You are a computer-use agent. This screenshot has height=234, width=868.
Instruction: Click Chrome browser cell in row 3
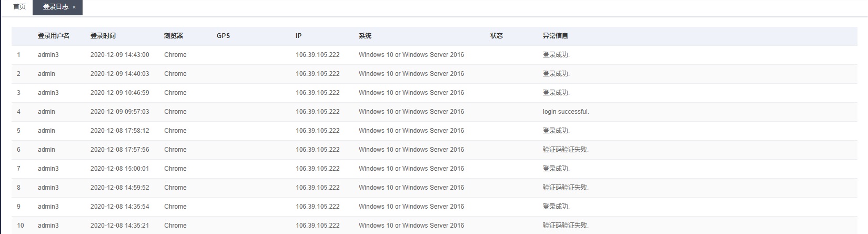coord(175,93)
